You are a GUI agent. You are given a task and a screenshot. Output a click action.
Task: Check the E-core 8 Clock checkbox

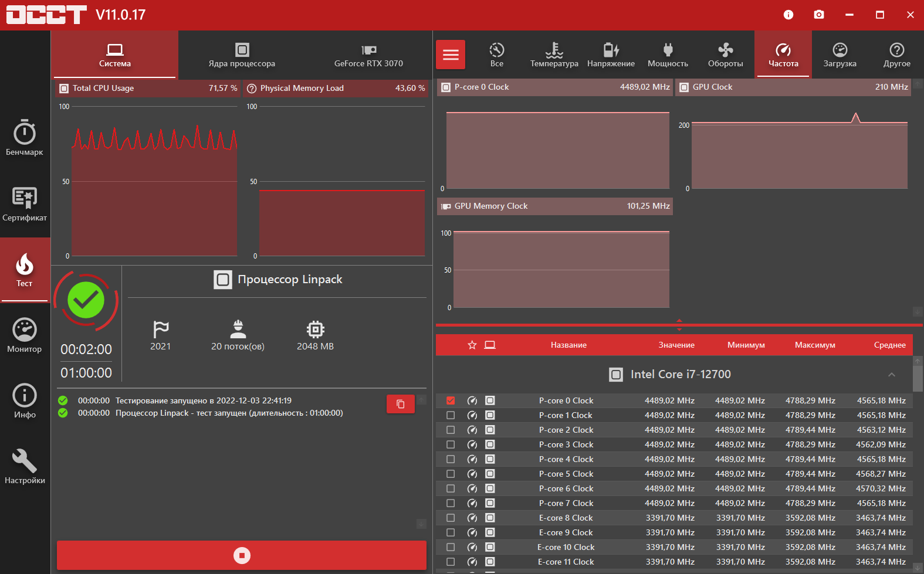pos(451,518)
